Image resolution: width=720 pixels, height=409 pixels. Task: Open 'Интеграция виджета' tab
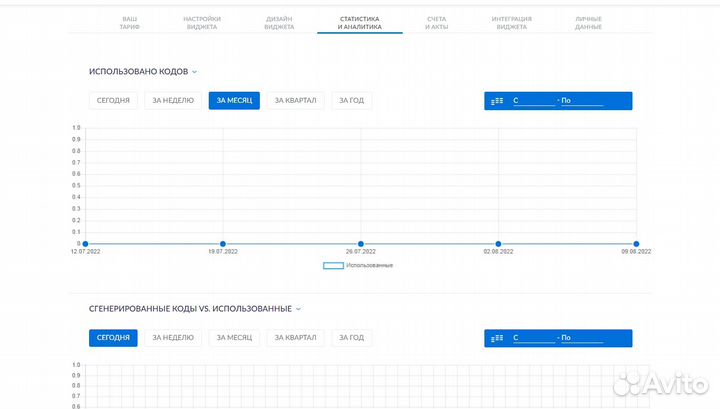[512, 23]
